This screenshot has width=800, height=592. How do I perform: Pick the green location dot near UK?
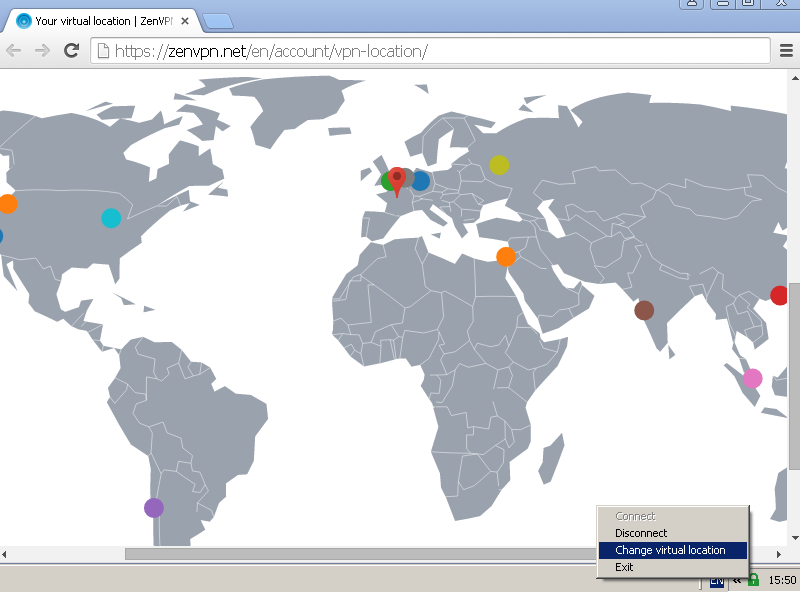pyautogui.click(x=386, y=181)
